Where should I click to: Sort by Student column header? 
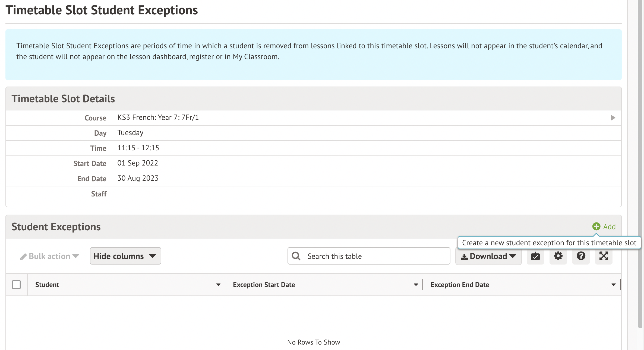47,285
